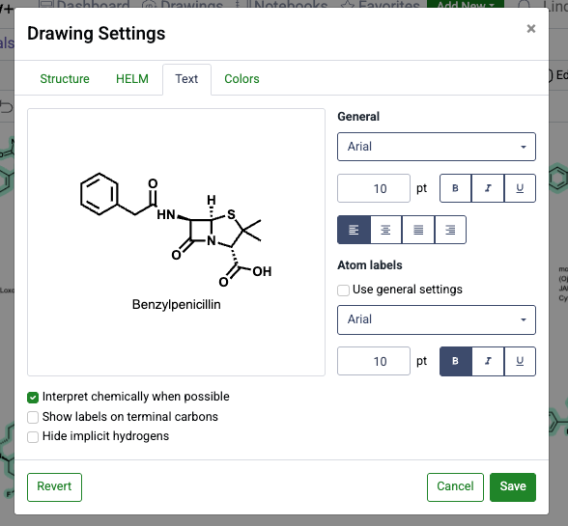The image size is (568, 526).
Task: Switch to the Structure tab
Action: pyautogui.click(x=64, y=79)
